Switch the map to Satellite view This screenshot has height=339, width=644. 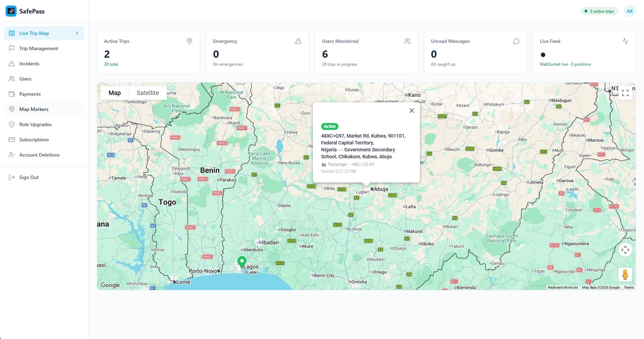coord(148,93)
